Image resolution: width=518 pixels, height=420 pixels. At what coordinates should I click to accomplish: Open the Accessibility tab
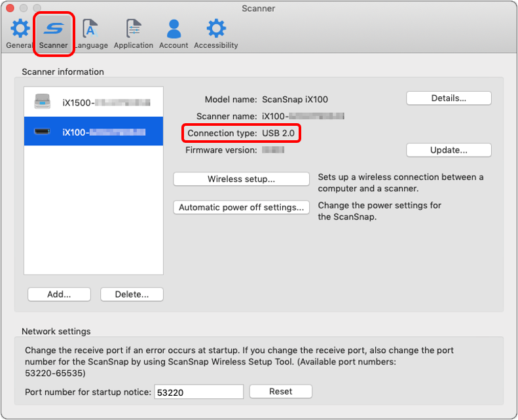(215, 33)
